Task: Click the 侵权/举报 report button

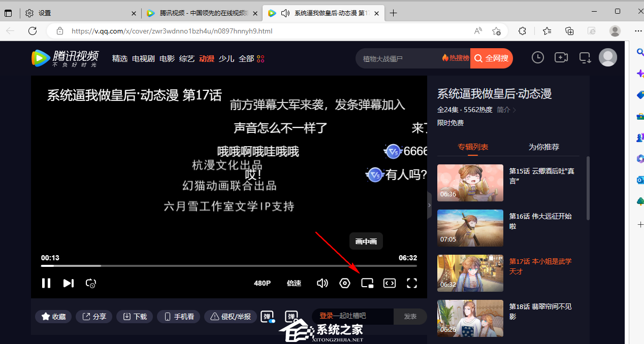Action: click(x=231, y=317)
